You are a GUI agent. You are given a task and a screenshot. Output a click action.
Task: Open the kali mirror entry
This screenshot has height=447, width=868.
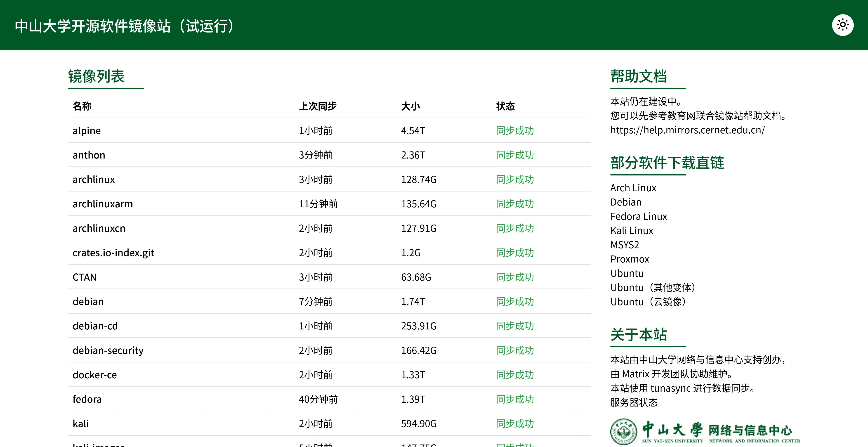(80, 423)
